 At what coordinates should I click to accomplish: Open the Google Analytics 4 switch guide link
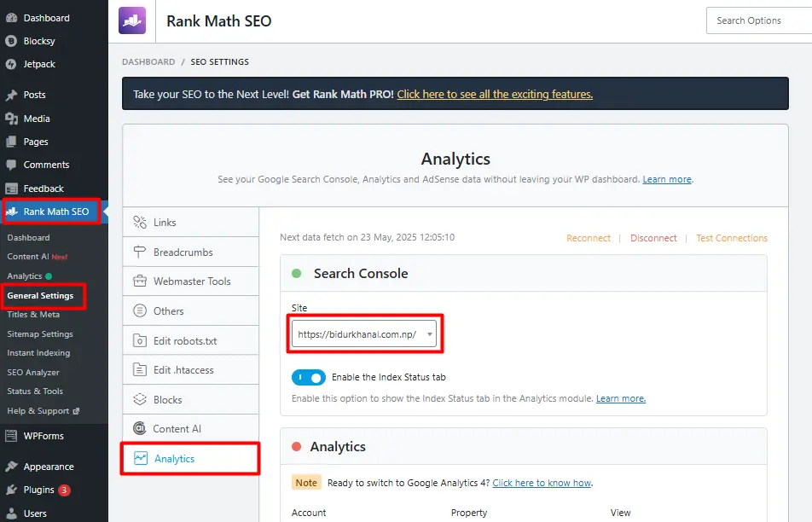click(542, 482)
